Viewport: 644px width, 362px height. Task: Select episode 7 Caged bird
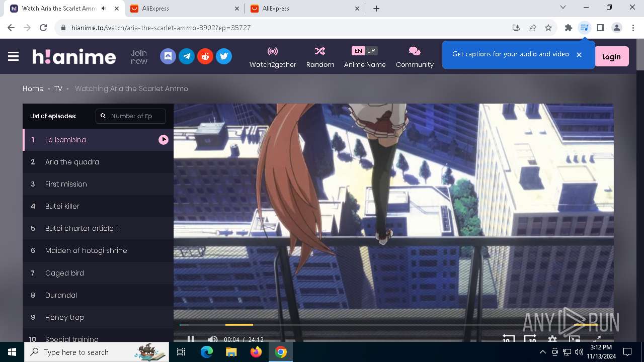pos(98,273)
